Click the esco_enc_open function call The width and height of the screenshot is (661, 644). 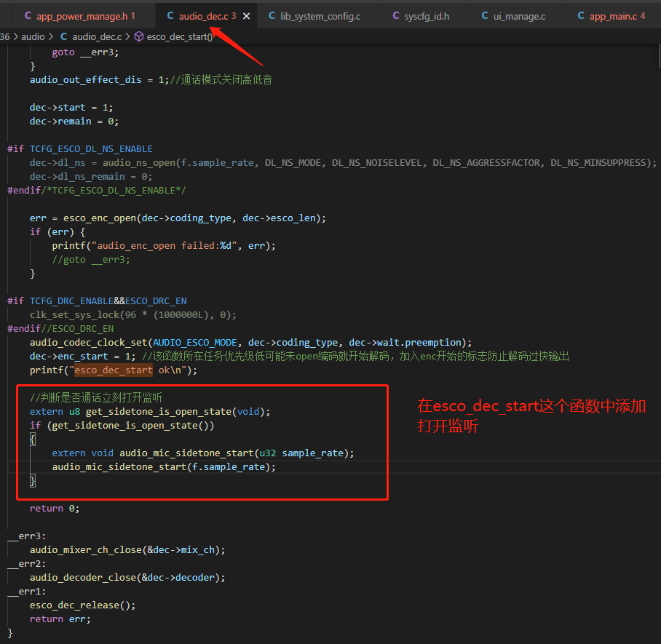[x=100, y=218]
